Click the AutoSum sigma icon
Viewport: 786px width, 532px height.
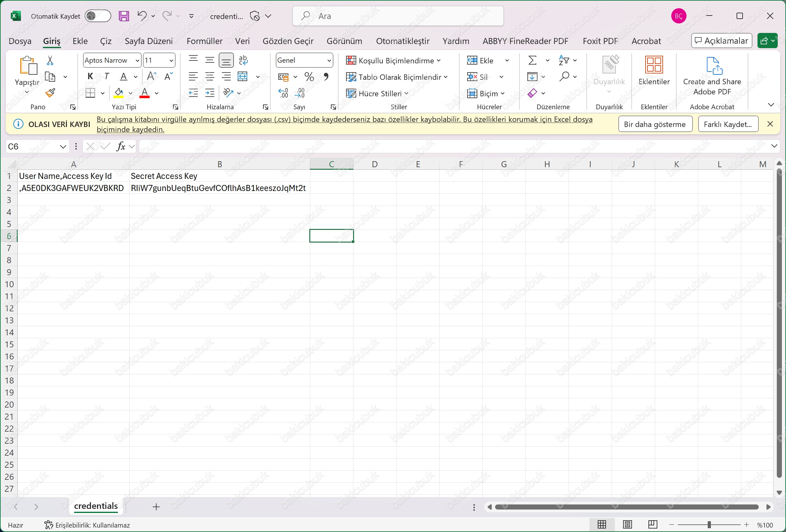[532, 60]
